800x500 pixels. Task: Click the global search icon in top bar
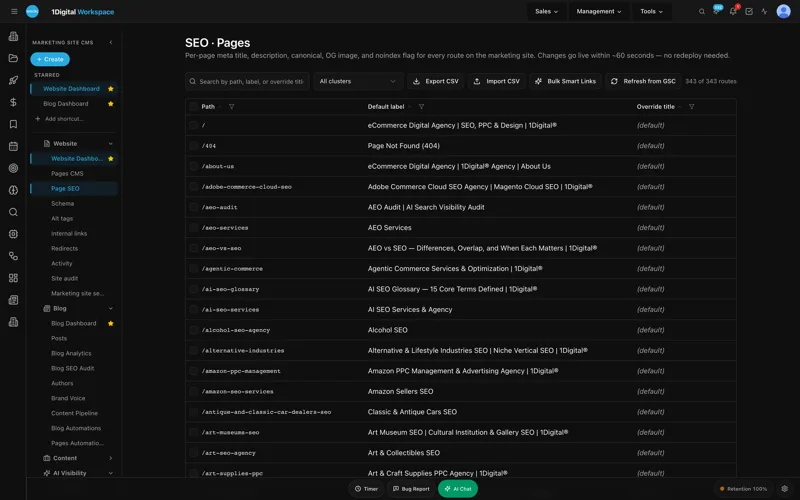click(702, 11)
